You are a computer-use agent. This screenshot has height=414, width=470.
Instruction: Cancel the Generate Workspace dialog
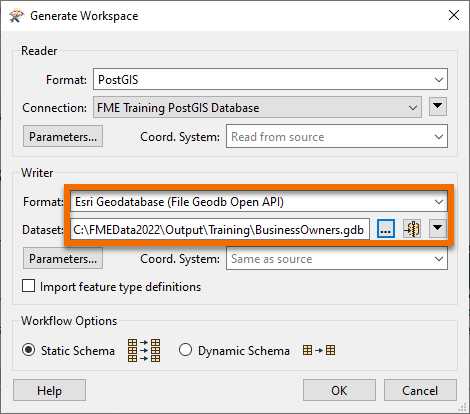[x=420, y=390]
